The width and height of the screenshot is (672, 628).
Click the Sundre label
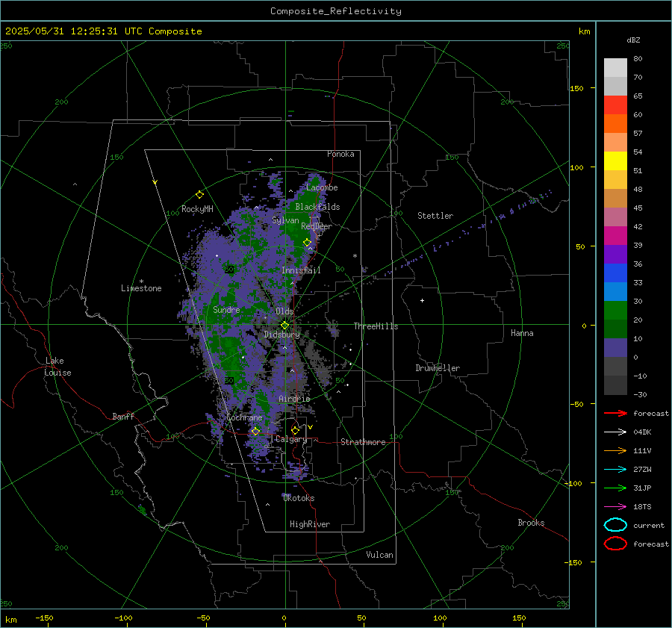(x=226, y=310)
